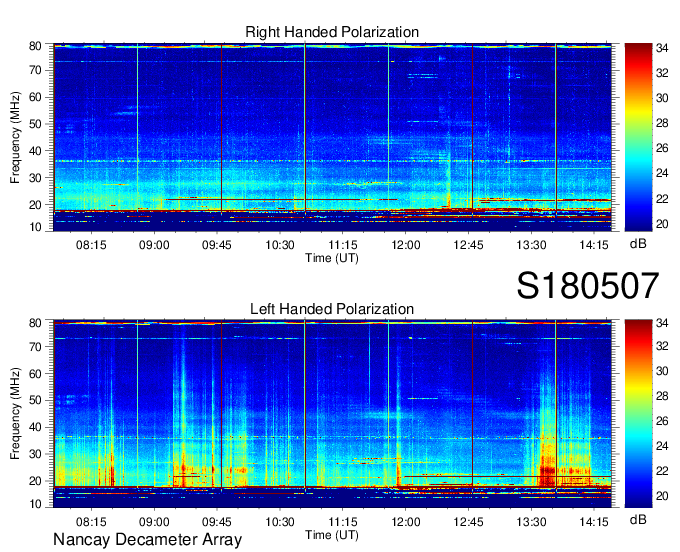Click the 50 MHz tick label of the Left Handed plot
The image size is (680, 552).
35,401
